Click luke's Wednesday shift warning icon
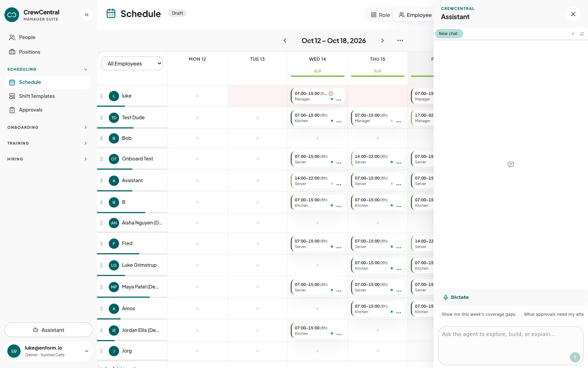 tap(331, 93)
